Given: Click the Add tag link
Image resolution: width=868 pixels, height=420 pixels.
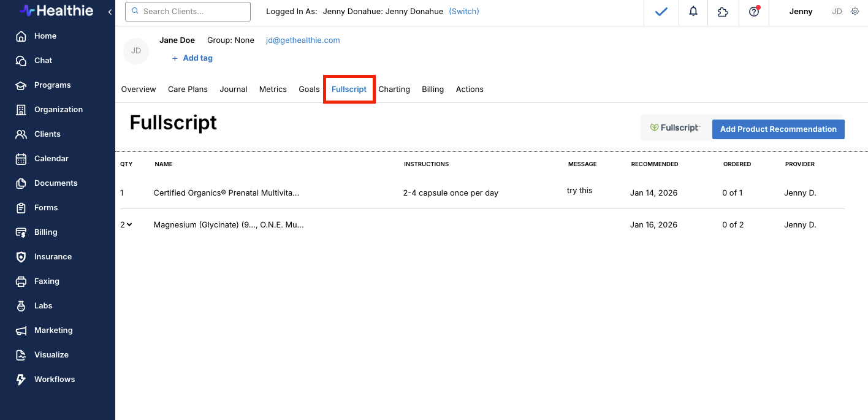Looking at the screenshot, I should click(x=192, y=58).
